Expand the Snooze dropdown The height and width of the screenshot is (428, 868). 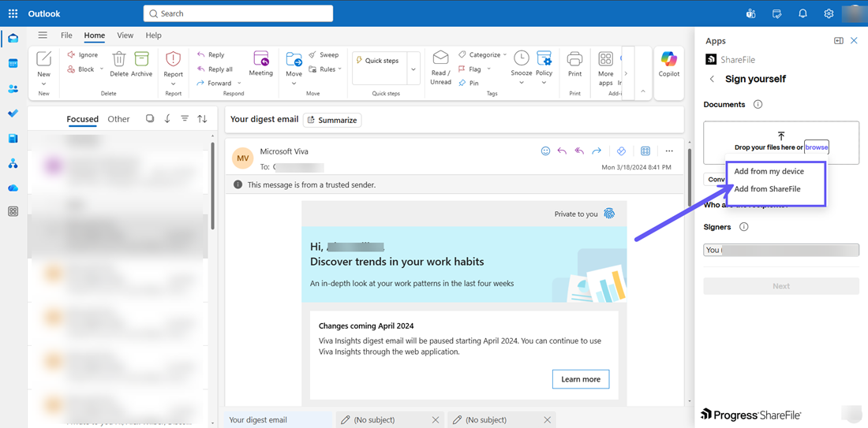pos(522,83)
